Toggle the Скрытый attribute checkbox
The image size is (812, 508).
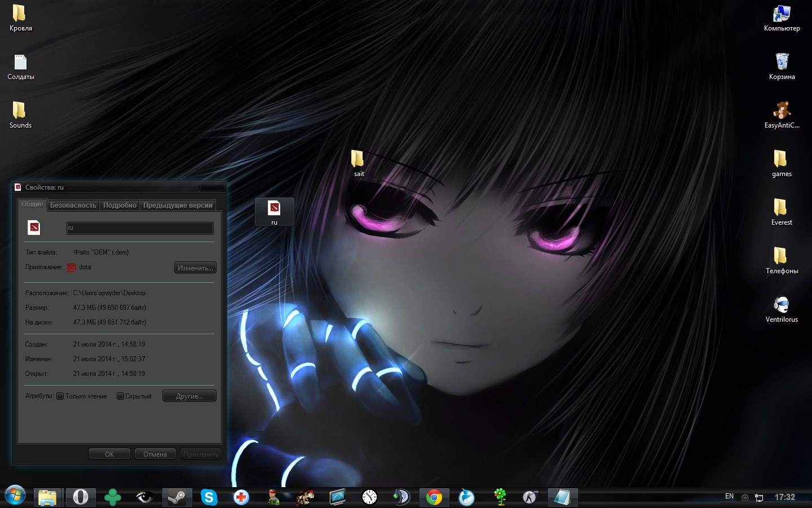click(120, 396)
